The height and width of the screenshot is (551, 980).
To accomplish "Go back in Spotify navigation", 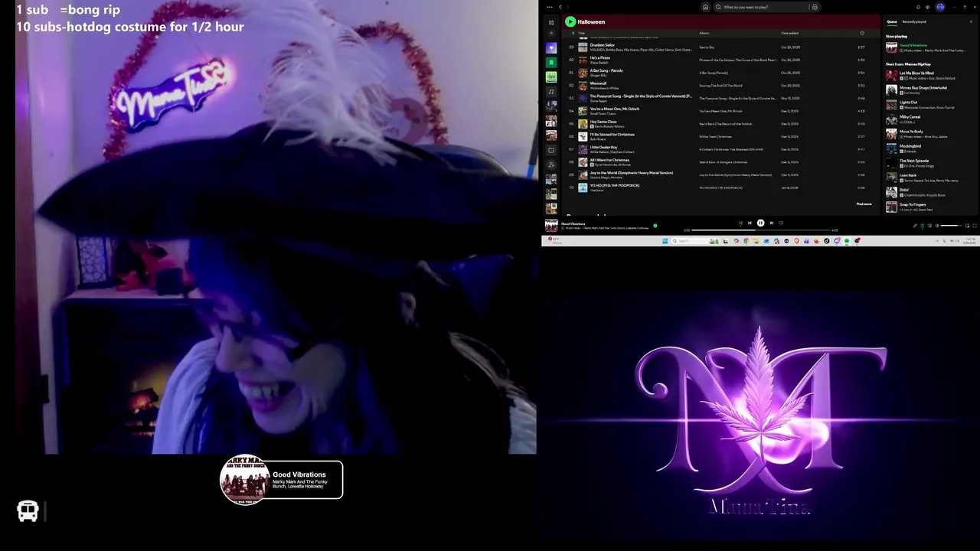I will 560,7.
